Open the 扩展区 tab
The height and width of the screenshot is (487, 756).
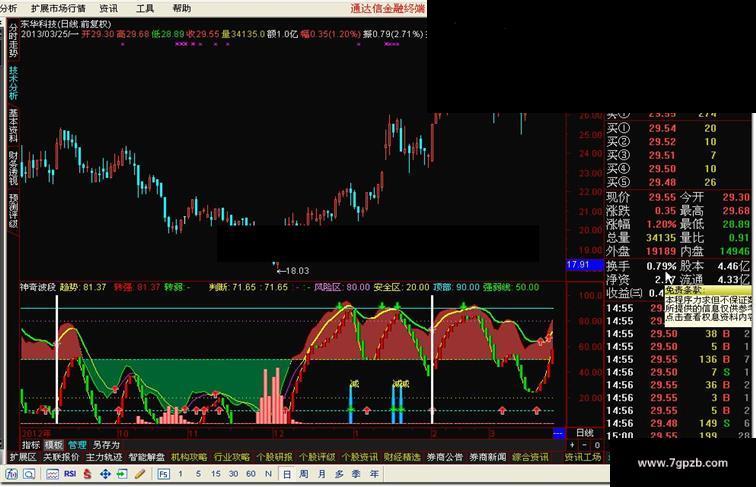point(23,457)
